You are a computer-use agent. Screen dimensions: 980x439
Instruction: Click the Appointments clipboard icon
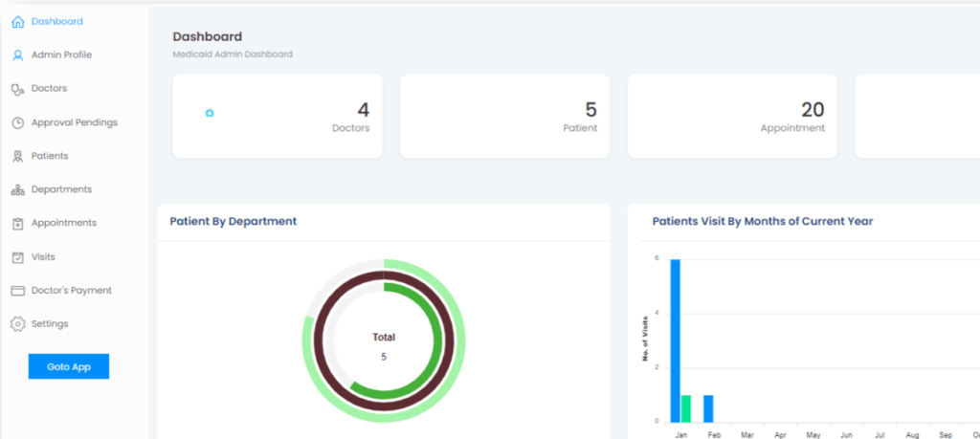click(x=17, y=224)
